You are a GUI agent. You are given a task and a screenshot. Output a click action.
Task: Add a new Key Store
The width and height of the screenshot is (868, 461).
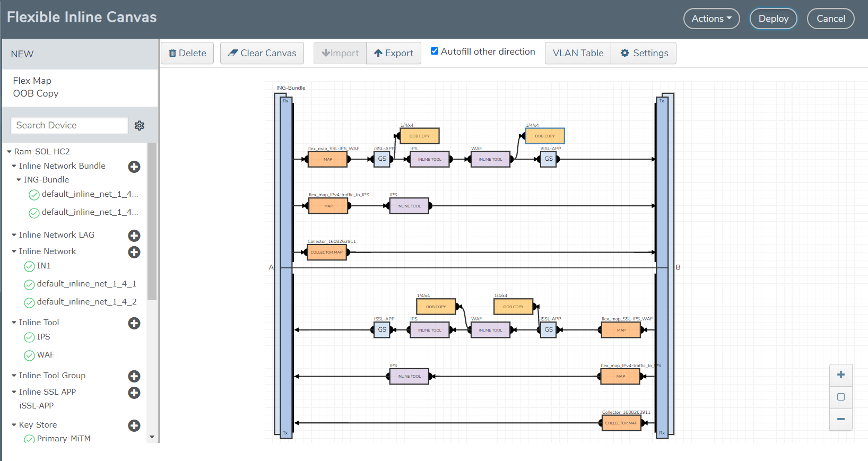pyautogui.click(x=134, y=425)
